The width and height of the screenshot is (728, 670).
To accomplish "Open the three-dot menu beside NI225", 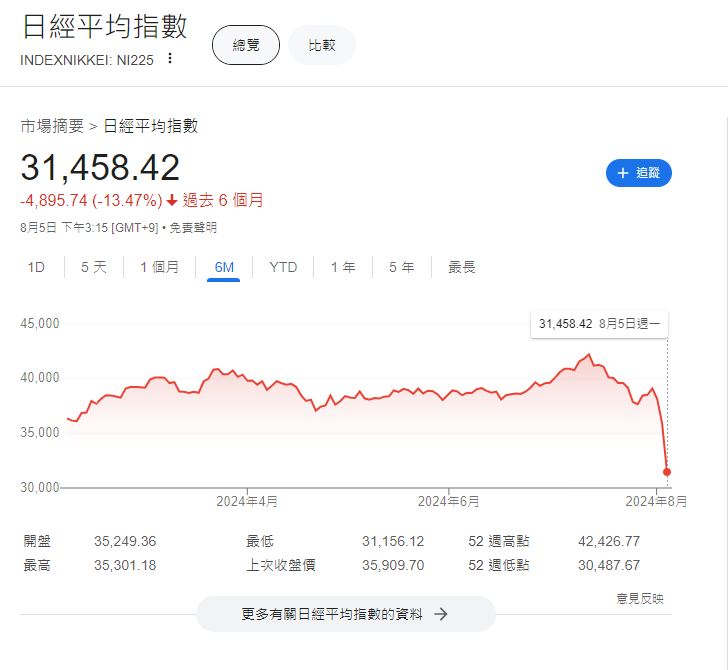I will [170, 58].
